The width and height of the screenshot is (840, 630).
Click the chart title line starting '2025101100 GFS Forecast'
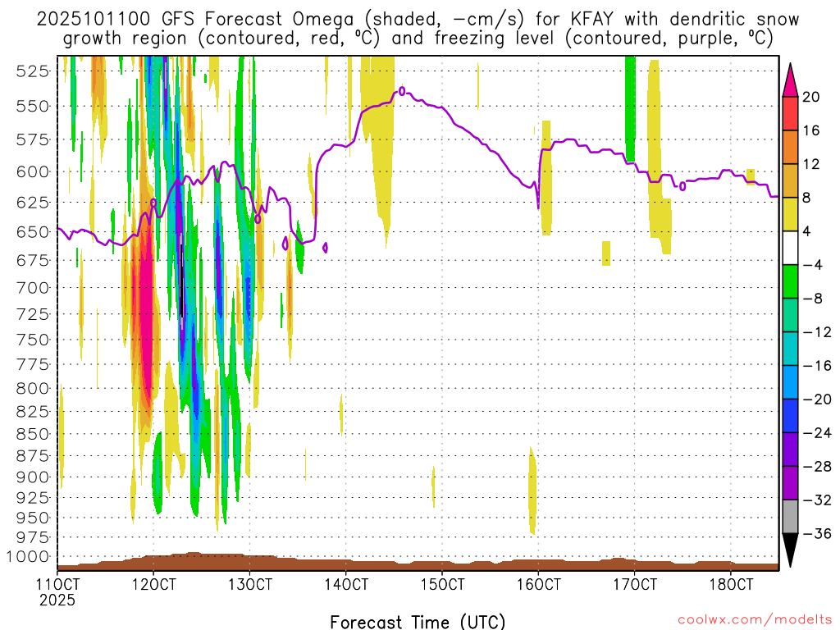tap(418, 20)
